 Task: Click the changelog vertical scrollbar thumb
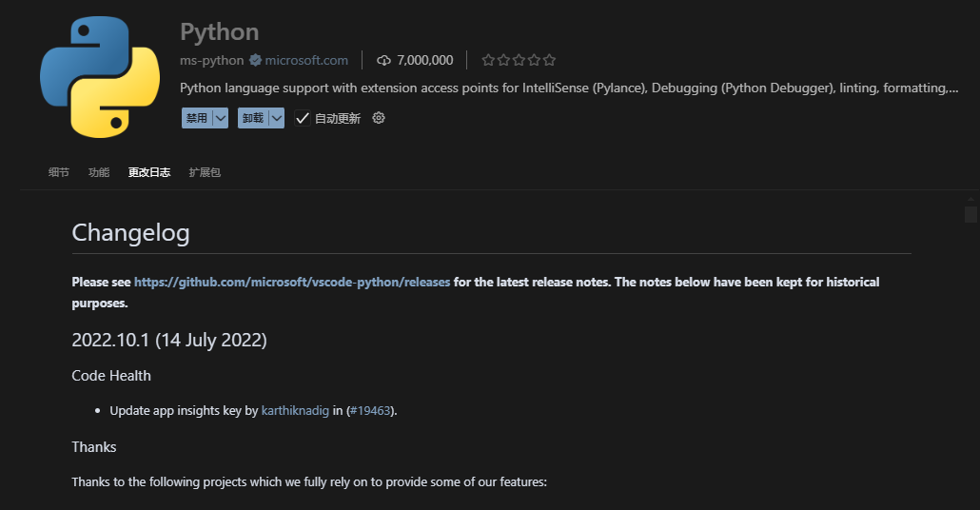pos(970,214)
